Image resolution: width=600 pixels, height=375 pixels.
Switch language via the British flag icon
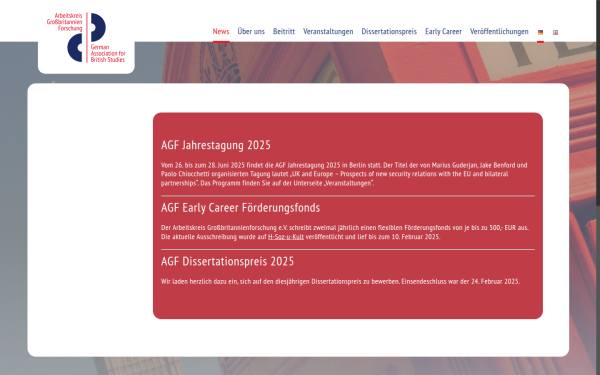555,32
